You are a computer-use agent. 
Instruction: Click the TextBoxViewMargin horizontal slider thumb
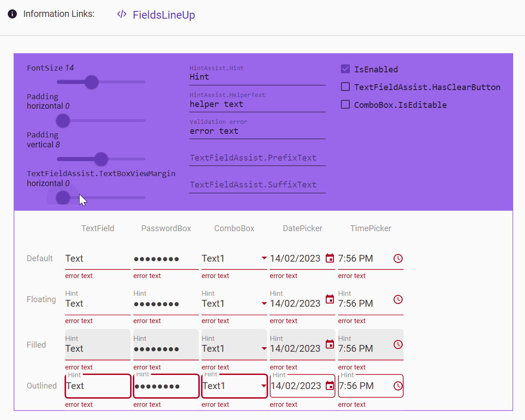pyautogui.click(x=63, y=197)
